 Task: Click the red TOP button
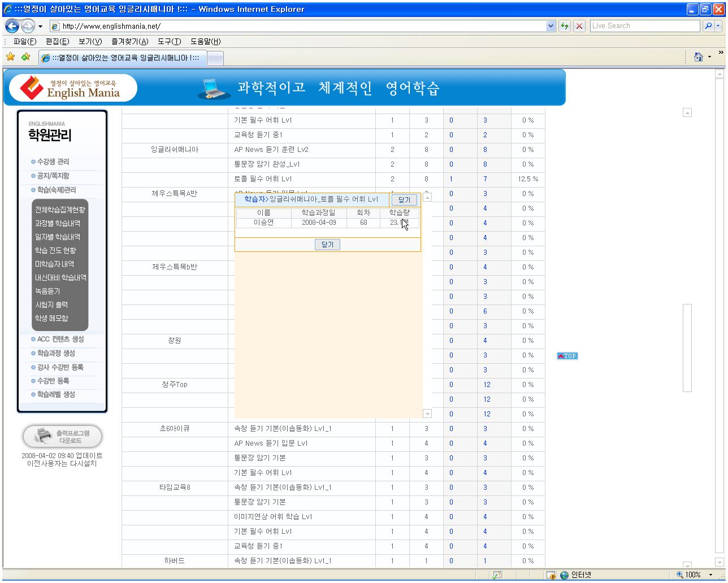(567, 356)
